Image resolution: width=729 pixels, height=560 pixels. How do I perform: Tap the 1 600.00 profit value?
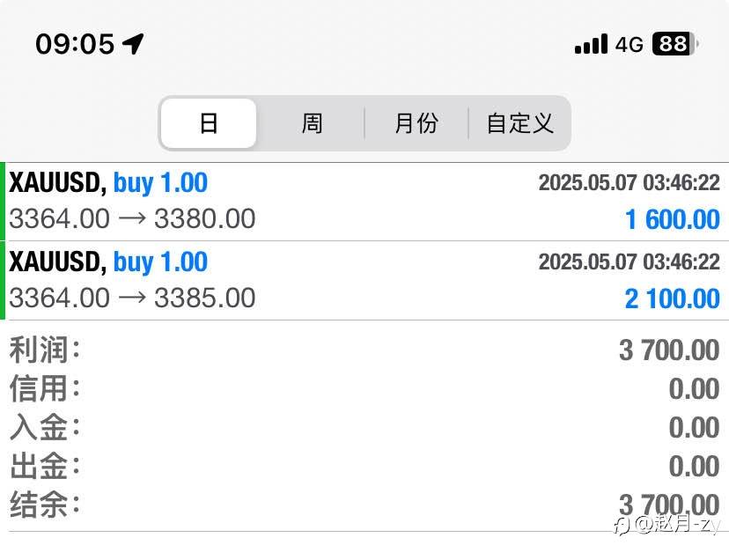673,219
